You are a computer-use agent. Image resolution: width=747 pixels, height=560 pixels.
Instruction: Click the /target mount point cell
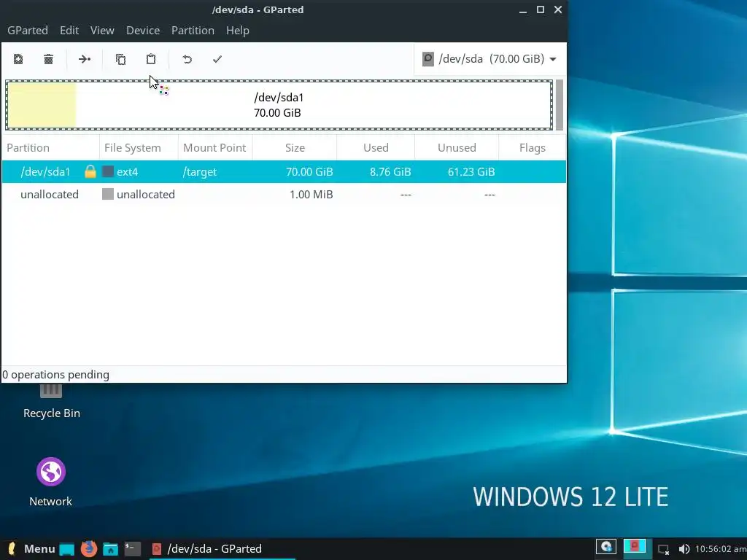tap(200, 172)
